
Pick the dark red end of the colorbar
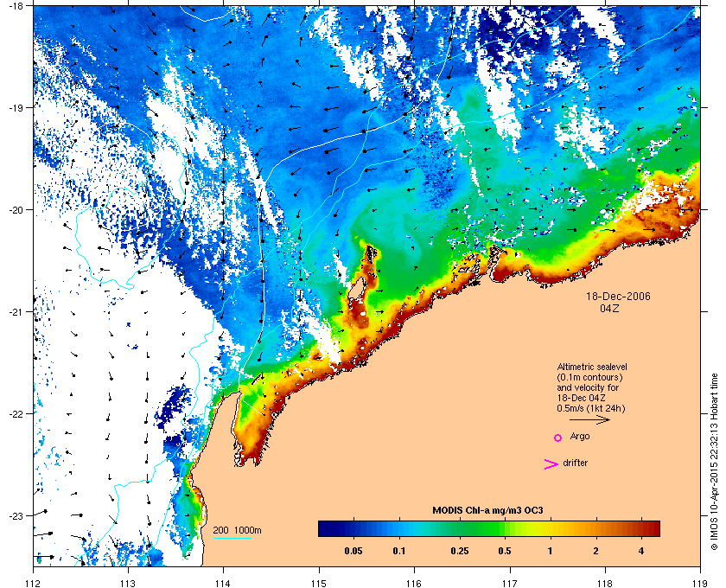[x=655, y=528]
